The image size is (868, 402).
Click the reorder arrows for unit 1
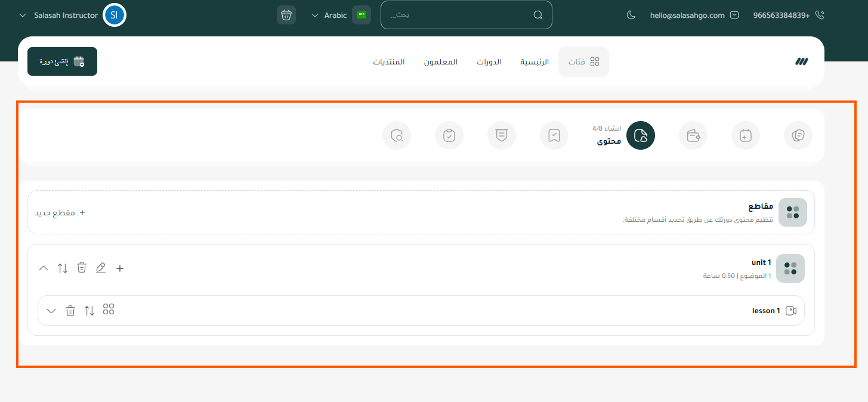point(63,268)
